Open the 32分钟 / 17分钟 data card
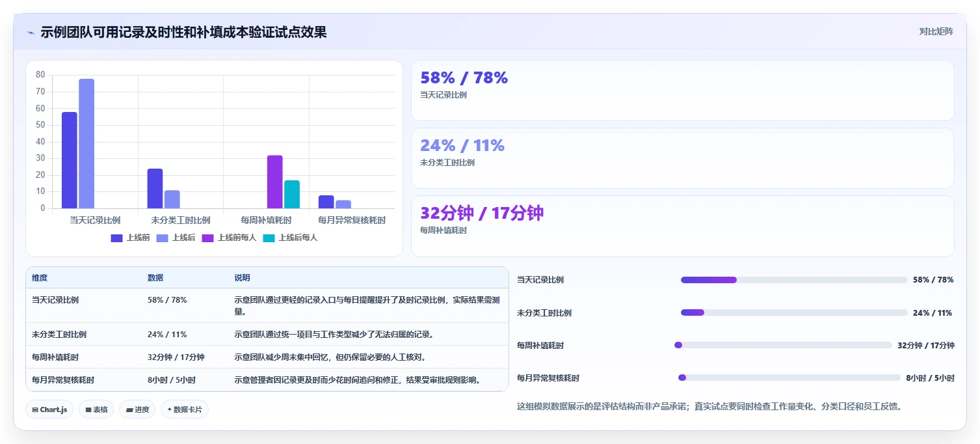 [682, 226]
